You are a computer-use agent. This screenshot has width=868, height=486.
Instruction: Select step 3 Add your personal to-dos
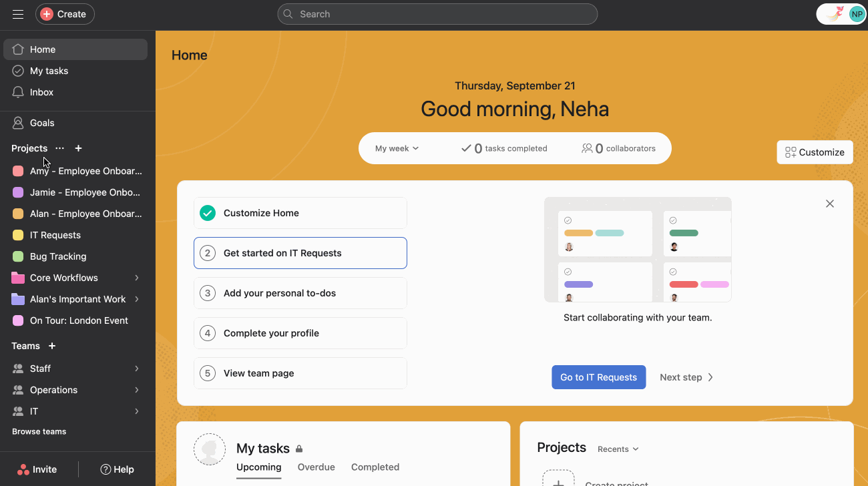(x=300, y=293)
